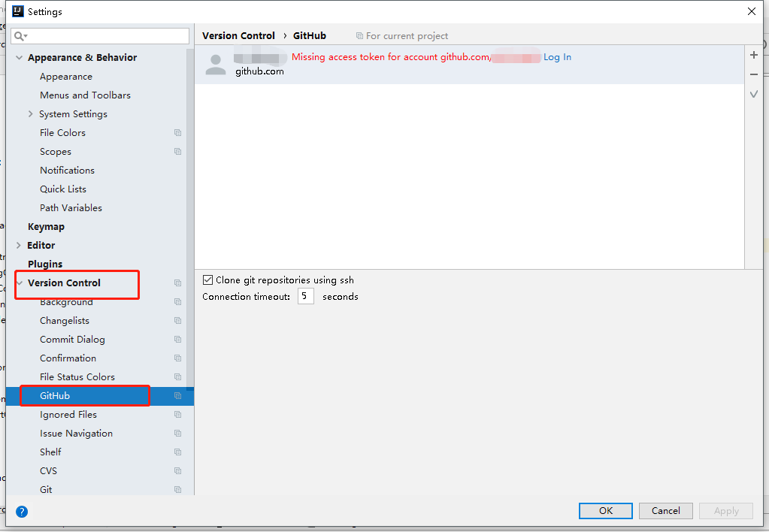769x532 pixels.
Task: Click the project-level icon beside Commit Dialog
Action: point(177,340)
